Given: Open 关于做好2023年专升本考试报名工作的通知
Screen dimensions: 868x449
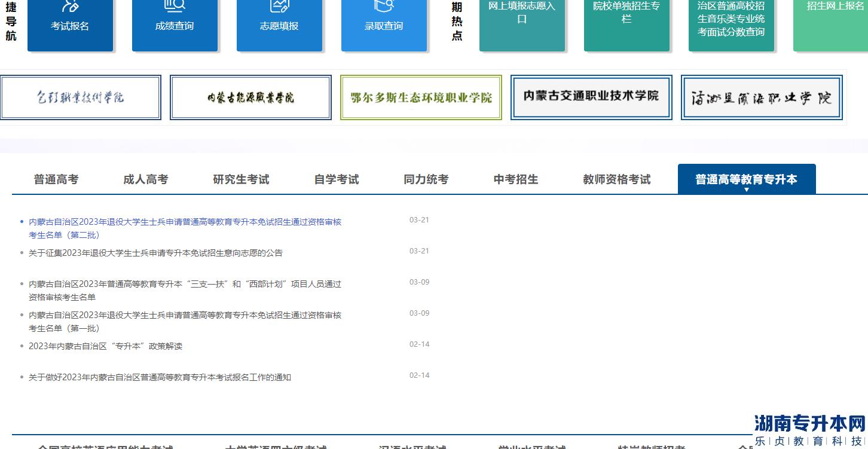Looking at the screenshot, I should [160, 377].
